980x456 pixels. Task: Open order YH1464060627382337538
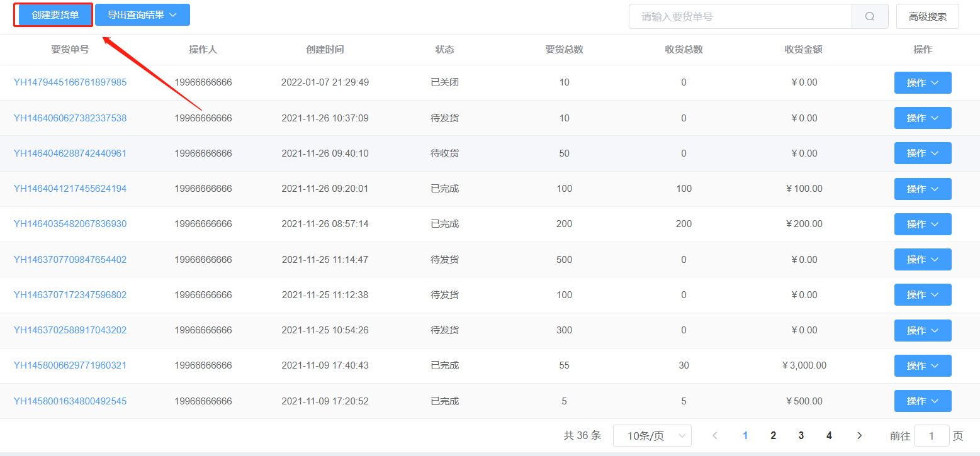point(70,118)
